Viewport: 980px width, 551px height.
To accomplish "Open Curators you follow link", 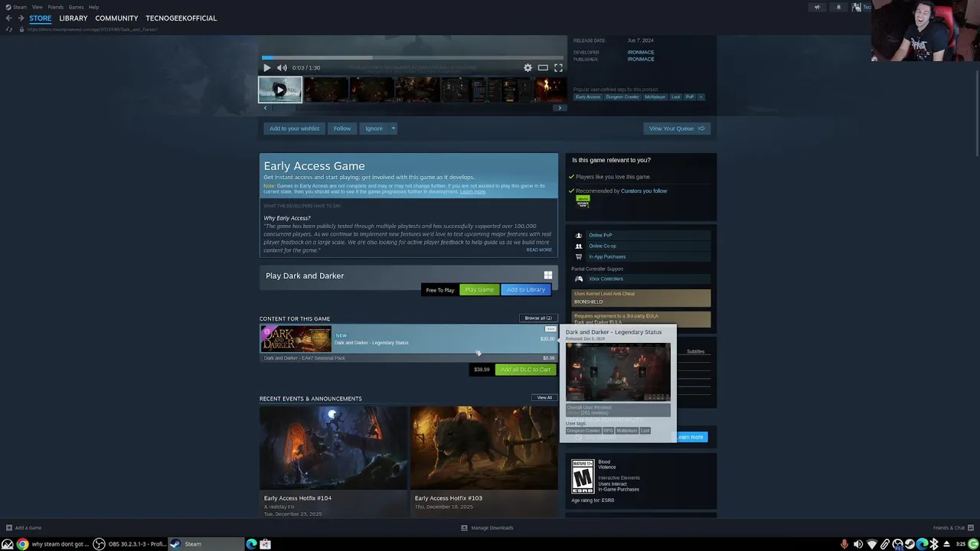I will 644,191.
